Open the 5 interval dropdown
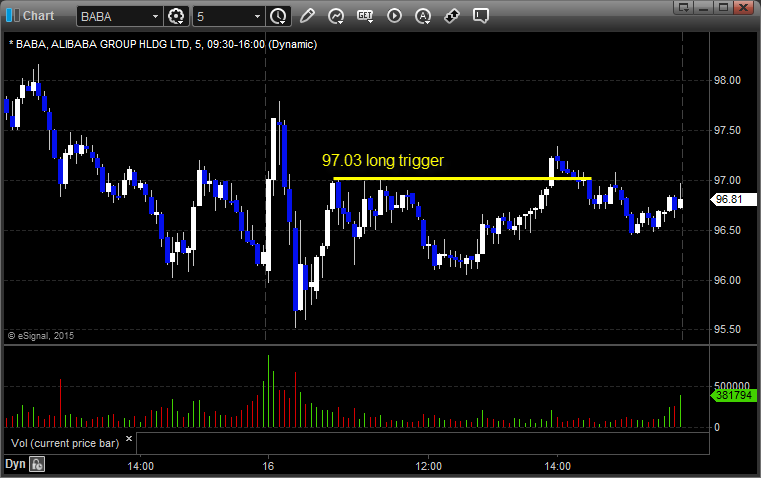Image resolution: width=761 pixels, height=478 pixels. [x=257, y=16]
